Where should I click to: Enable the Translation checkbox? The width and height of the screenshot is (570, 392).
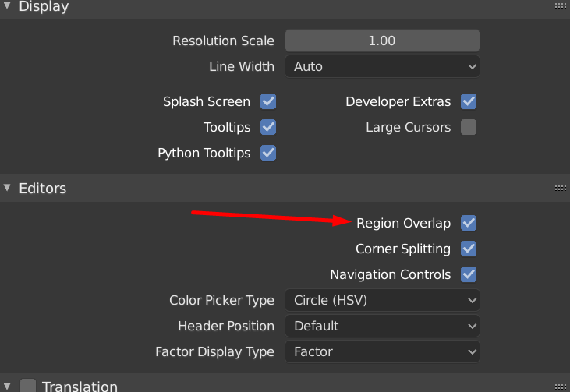29,385
